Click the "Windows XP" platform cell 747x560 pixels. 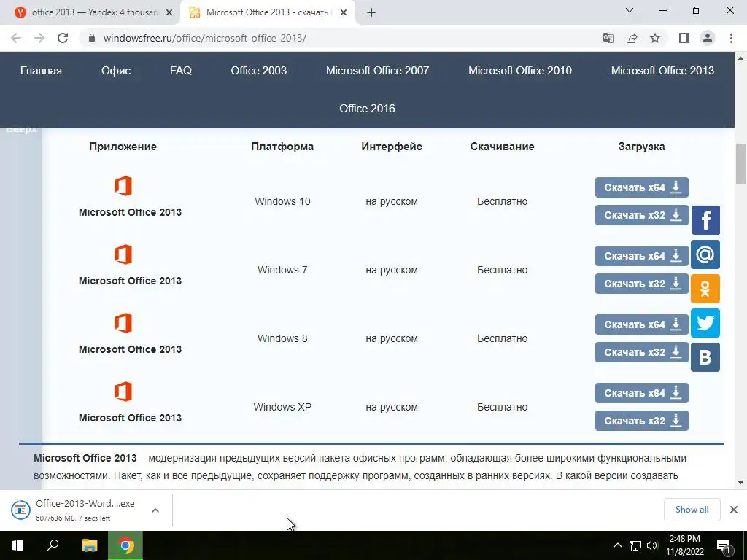pyautogui.click(x=282, y=407)
